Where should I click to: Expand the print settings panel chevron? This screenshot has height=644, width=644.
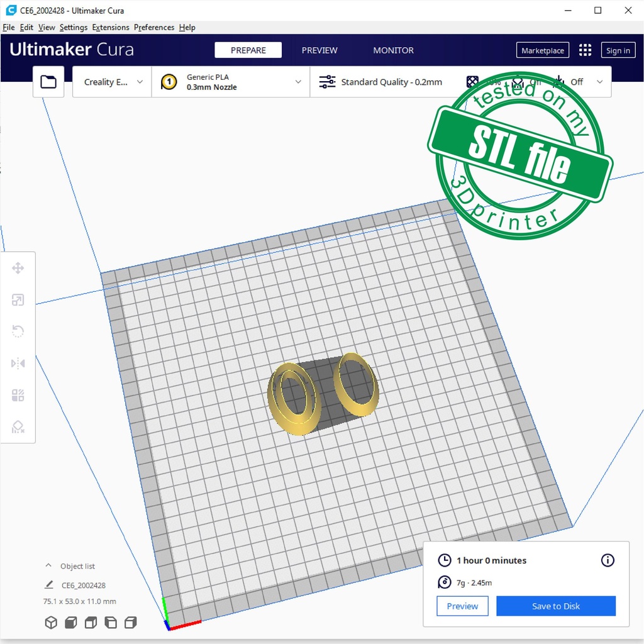tap(599, 82)
